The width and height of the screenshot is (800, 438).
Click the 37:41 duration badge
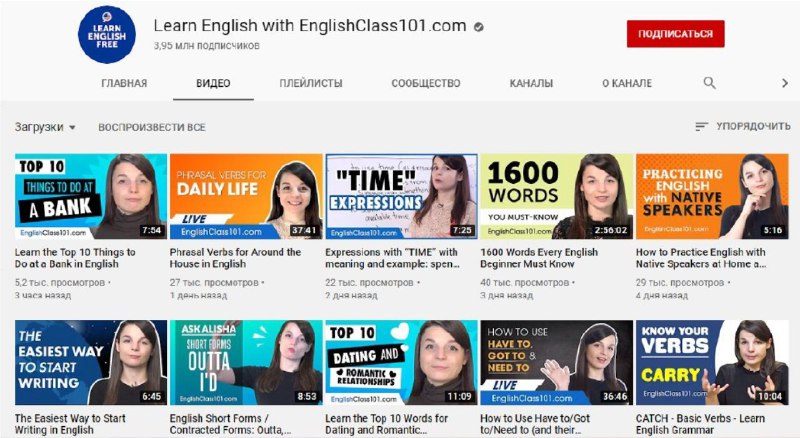click(x=304, y=230)
